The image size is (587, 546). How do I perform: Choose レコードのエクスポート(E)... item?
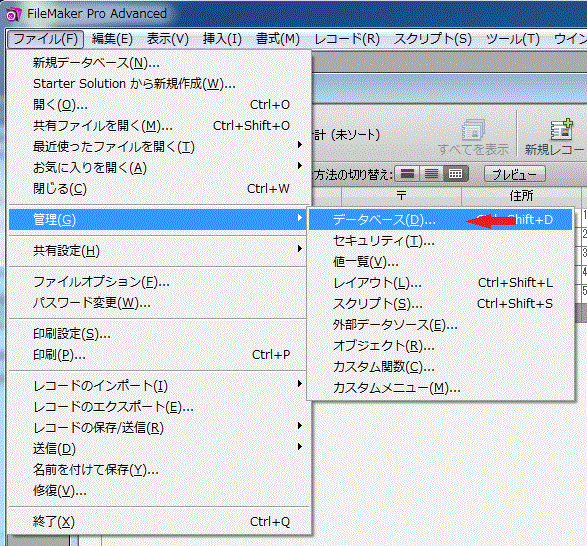point(160,407)
